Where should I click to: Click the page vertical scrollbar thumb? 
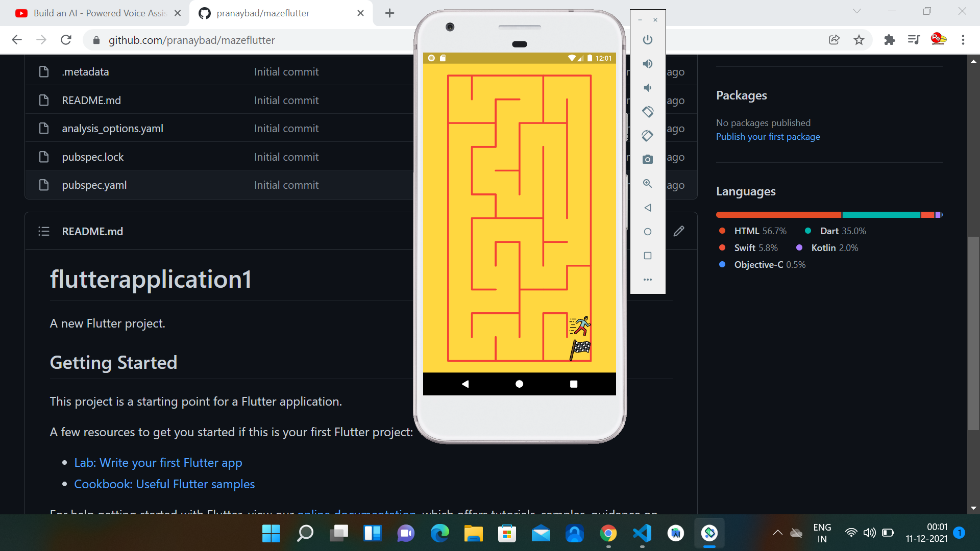(x=973, y=333)
